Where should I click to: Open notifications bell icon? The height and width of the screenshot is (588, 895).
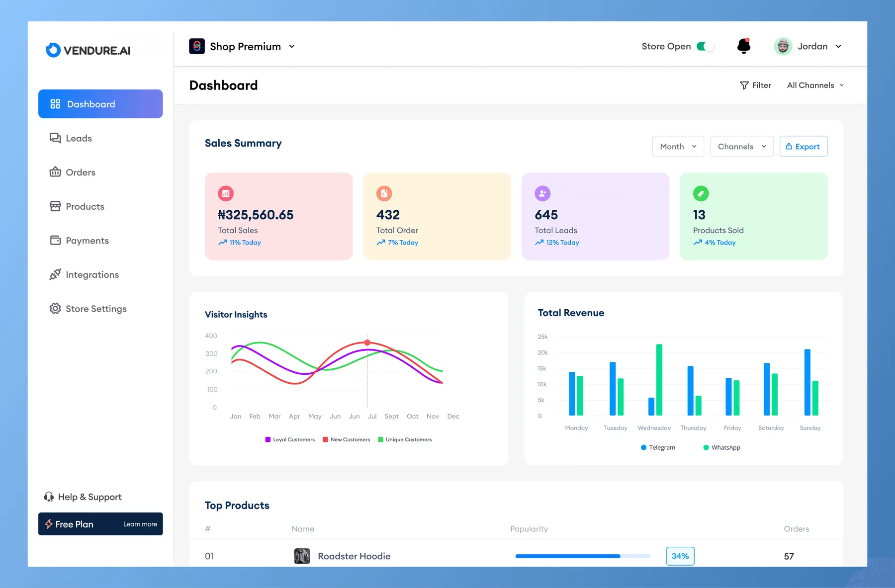(x=744, y=46)
